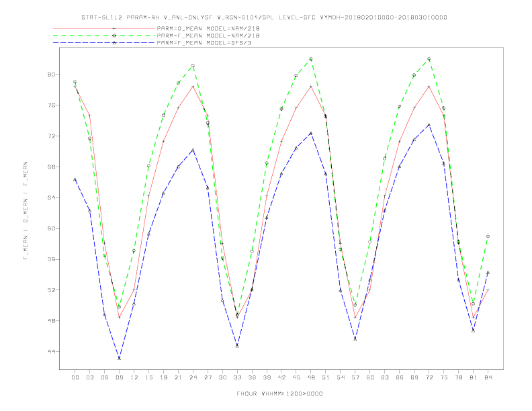Click x-axis forecast hour label 15

(148, 377)
